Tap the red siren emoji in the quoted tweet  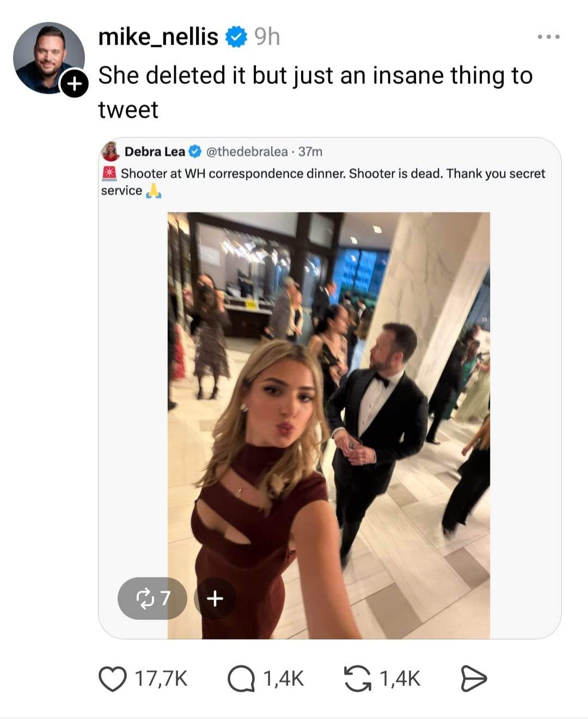[109, 173]
